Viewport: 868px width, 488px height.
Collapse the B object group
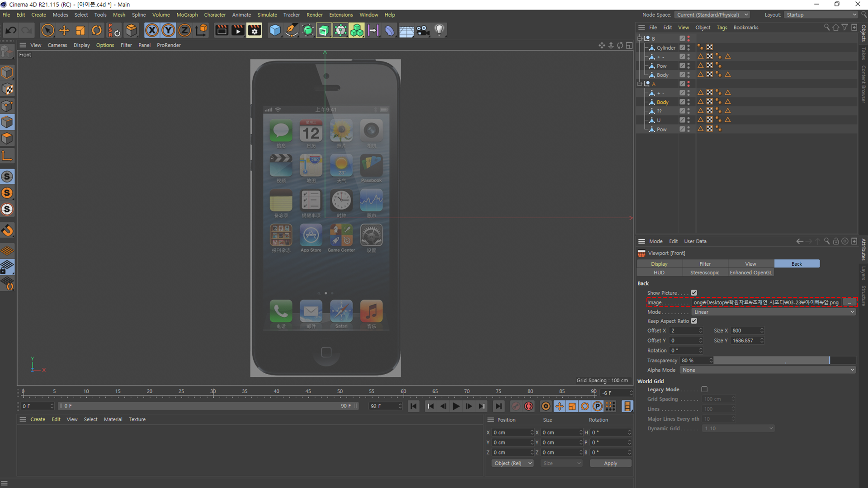point(640,38)
